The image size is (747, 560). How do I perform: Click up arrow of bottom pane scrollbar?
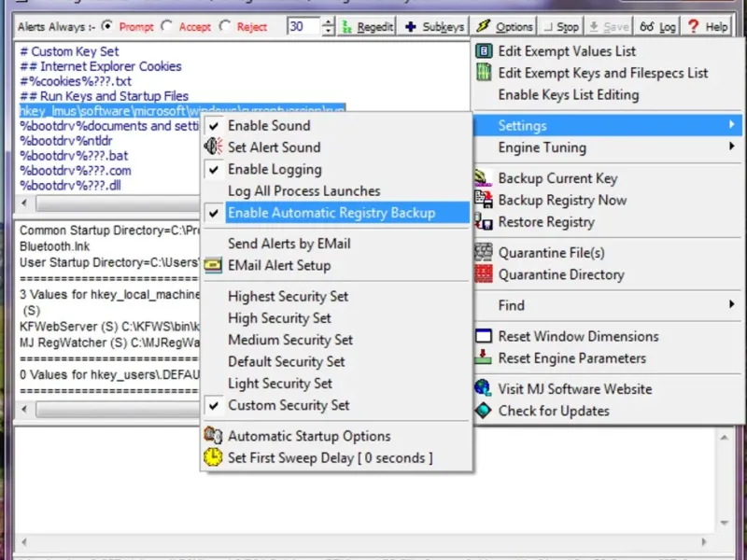coord(725,438)
